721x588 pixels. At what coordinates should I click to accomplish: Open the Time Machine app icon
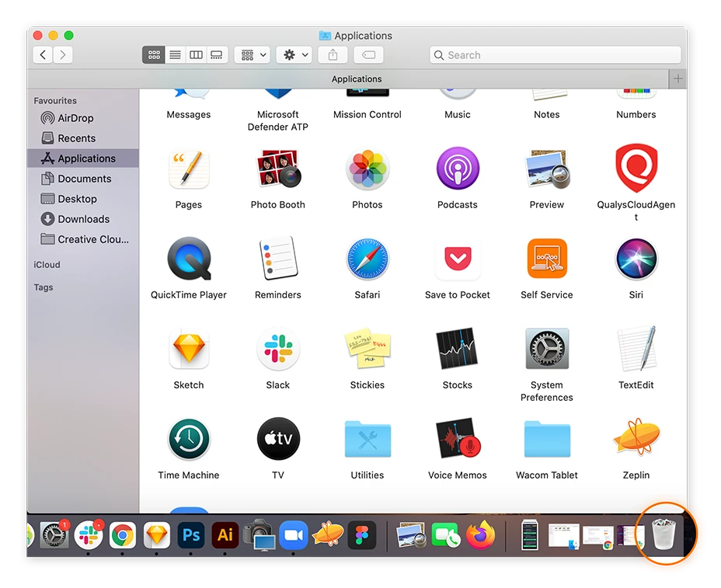click(189, 439)
